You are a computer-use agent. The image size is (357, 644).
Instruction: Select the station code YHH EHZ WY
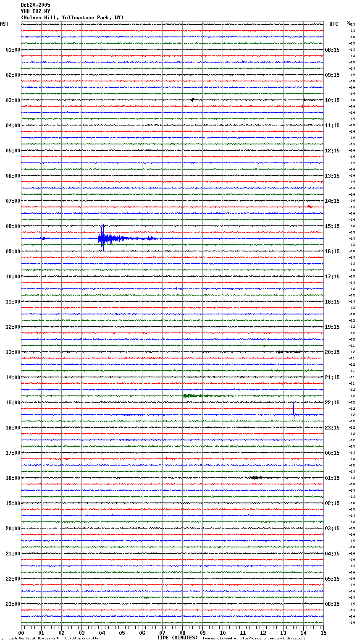35,11
